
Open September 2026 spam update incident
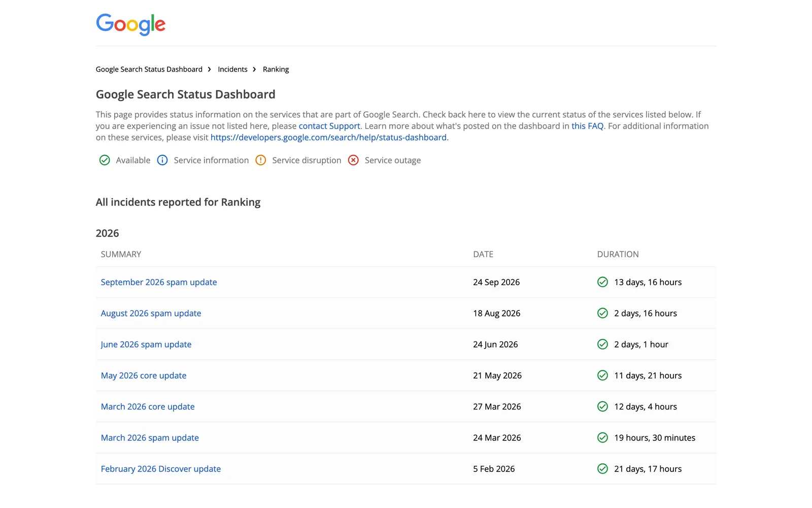[x=159, y=282]
